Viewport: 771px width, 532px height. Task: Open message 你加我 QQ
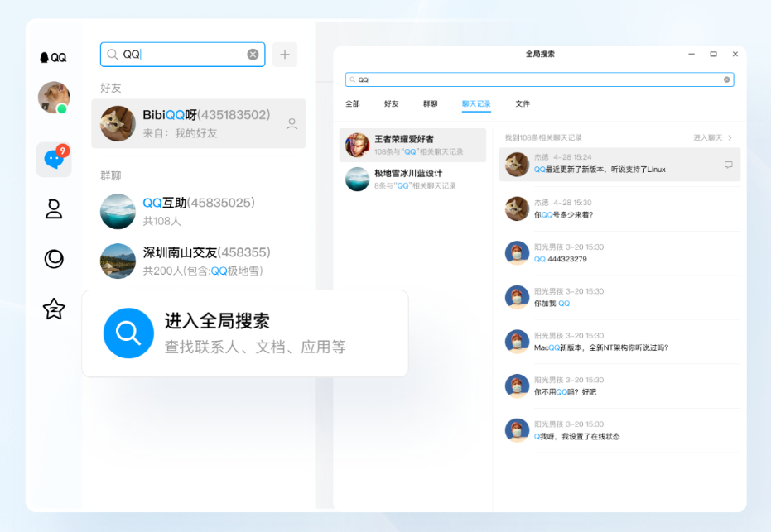[619, 297]
